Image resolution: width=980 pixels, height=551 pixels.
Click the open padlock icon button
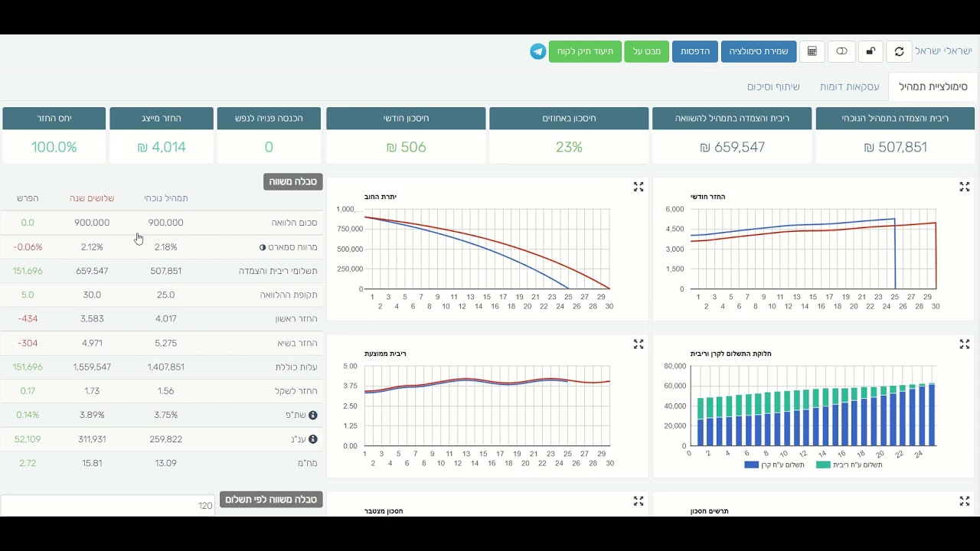coord(871,51)
